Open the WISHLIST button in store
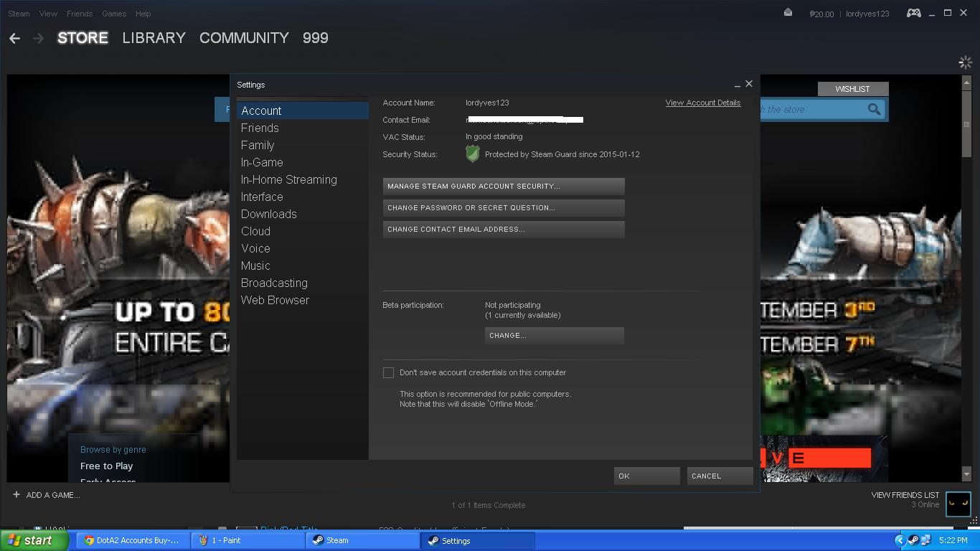This screenshot has height=551, width=980. [x=853, y=89]
